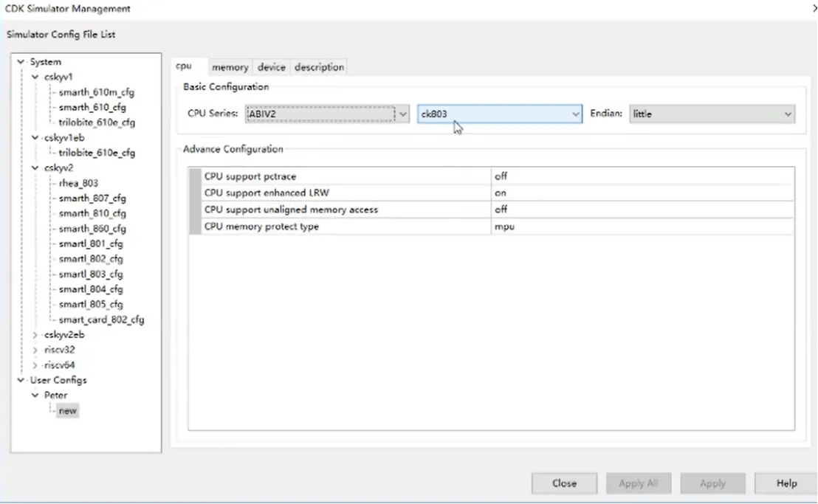Open the Endian little dropdown
The width and height of the screenshot is (818, 504).
tap(712, 114)
